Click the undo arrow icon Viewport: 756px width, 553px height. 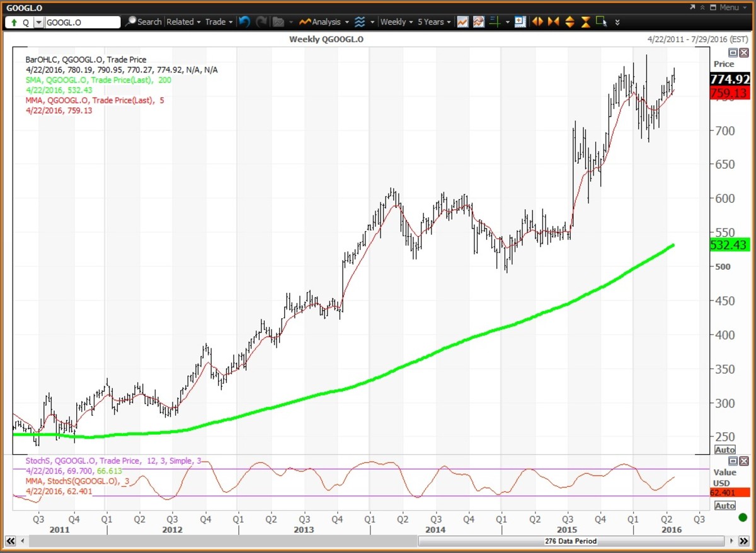coord(244,21)
